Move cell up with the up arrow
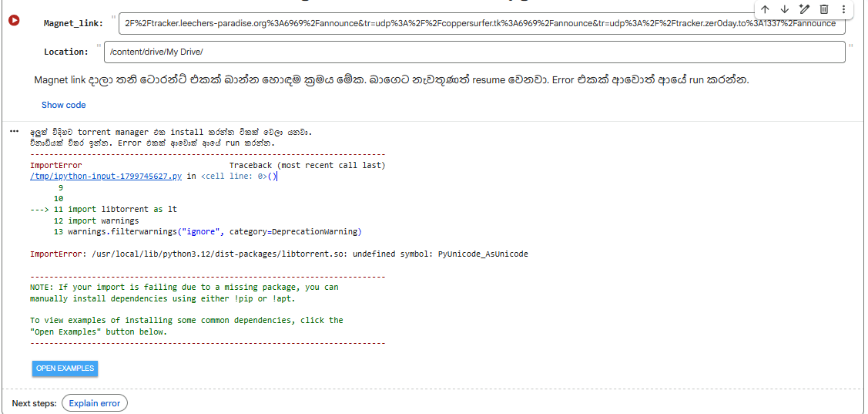This screenshot has width=868, height=414. [765, 9]
